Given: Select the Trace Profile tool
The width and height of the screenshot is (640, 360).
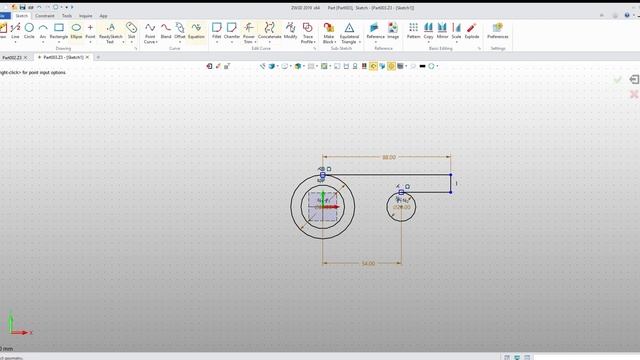Looking at the screenshot, I should (x=308, y=33).
